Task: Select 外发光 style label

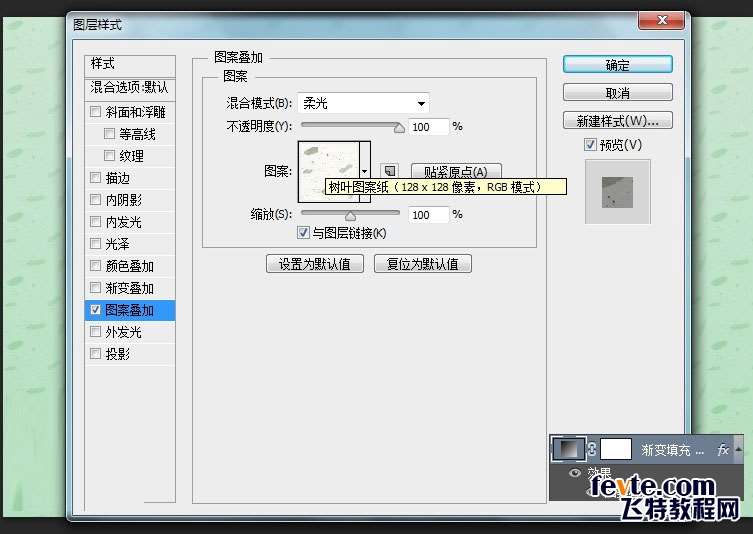Action: click(123, 332)
